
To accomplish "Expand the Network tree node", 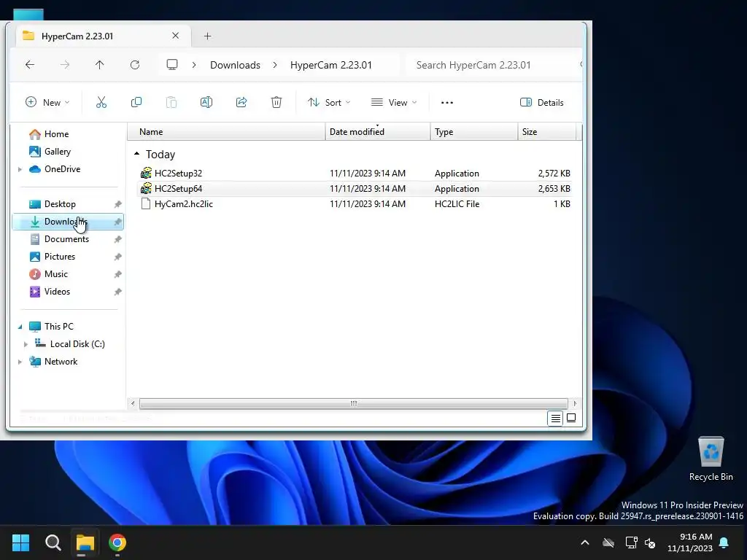I will click(20, 362).
